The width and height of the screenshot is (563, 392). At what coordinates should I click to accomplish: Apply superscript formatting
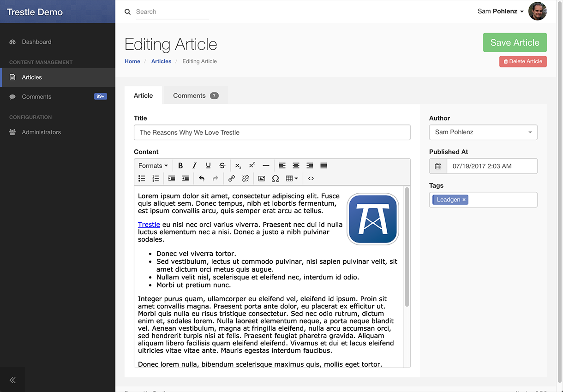coord(252,166)
